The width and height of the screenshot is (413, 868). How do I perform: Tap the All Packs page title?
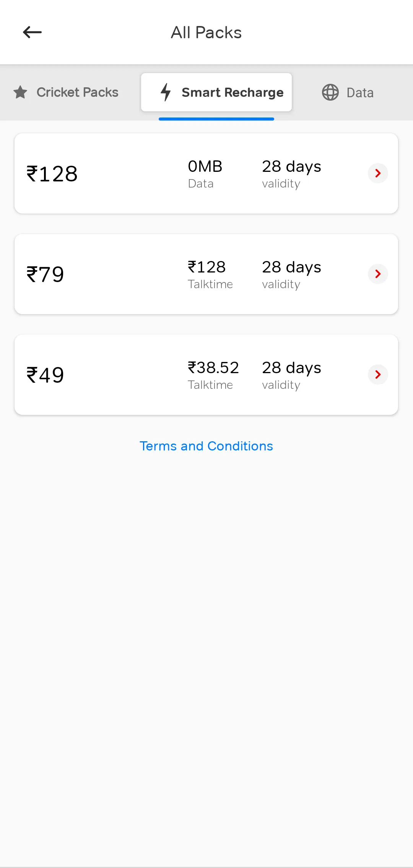pyautogui.click(x=206, y=33)
